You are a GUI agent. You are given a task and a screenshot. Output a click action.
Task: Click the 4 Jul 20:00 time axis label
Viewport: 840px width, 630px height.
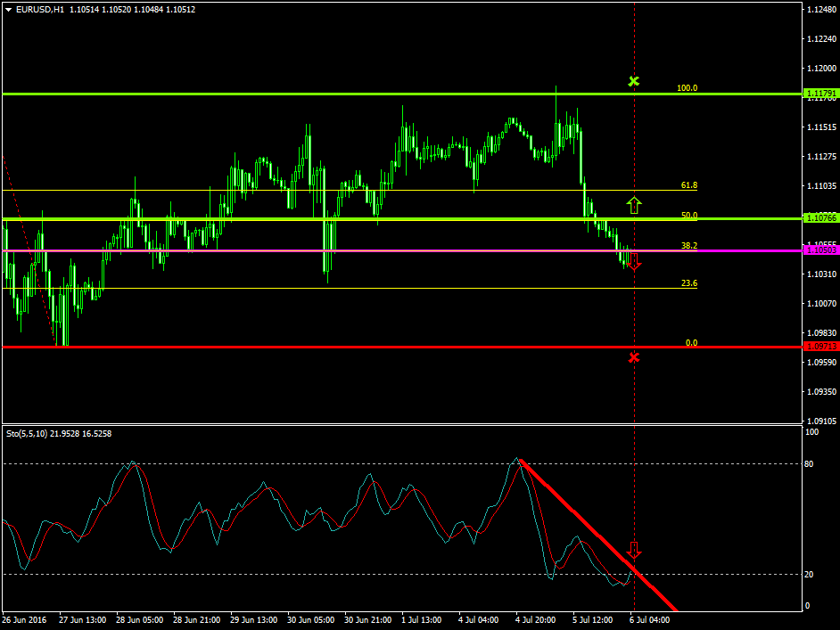533,619
